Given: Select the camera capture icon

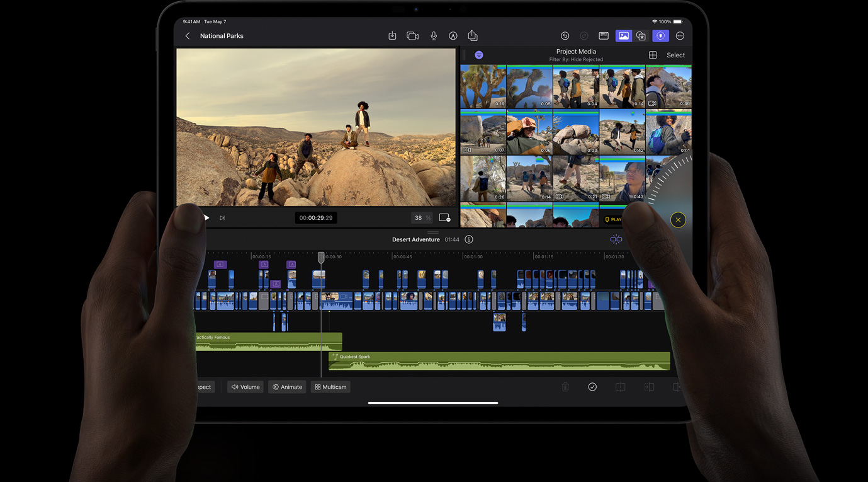Looking at the screenshot, I should (x=412, y=35).
